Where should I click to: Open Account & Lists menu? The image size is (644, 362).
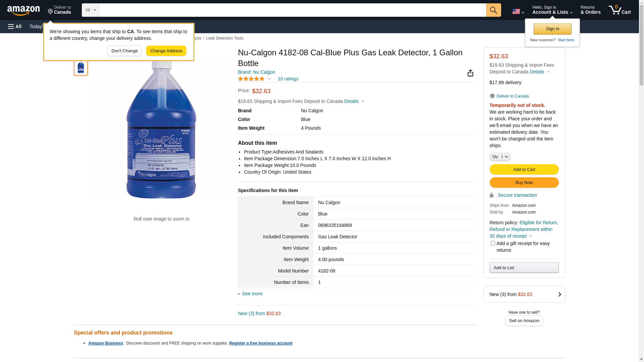552,10
